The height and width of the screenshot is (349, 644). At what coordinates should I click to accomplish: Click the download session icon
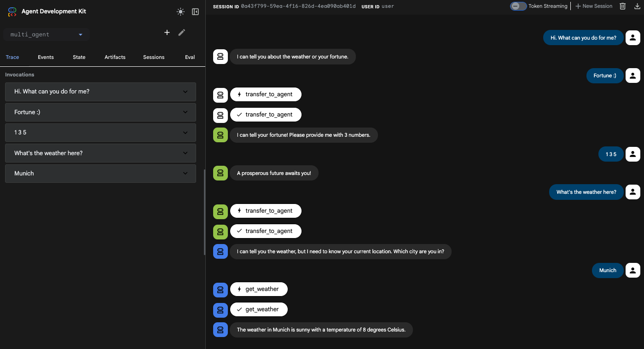click(x=637, y=6)
